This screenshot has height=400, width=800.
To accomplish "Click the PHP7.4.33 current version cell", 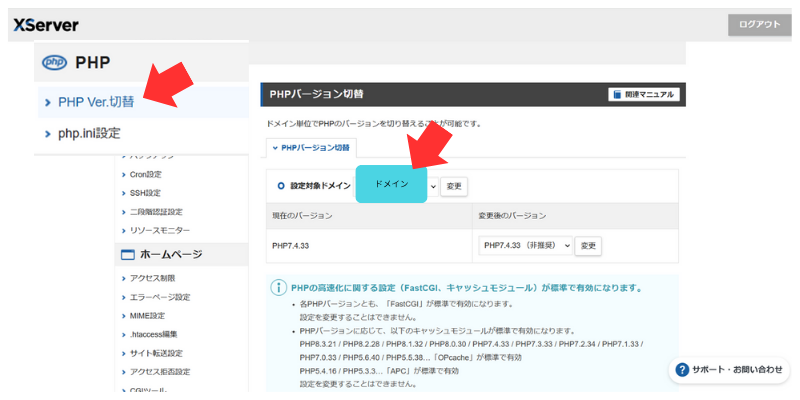I will click(x=369, y=246).
